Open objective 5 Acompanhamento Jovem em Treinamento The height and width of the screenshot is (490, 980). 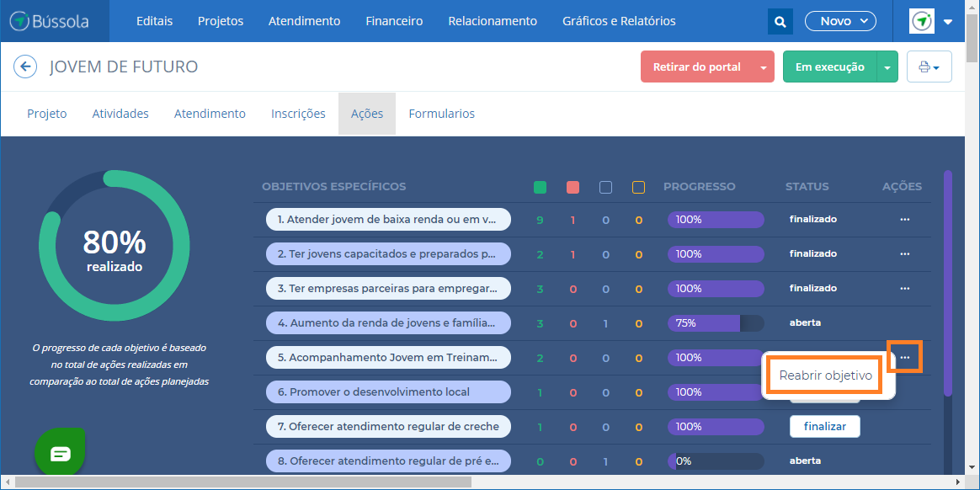point(388,358)
